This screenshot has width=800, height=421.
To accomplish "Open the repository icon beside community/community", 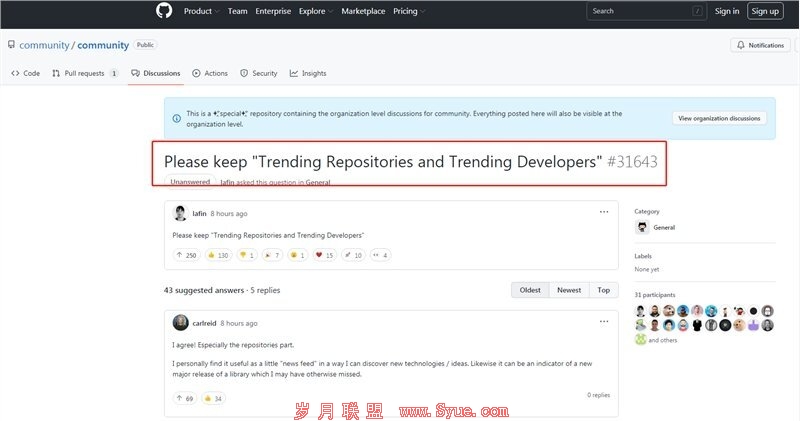I will 11,45.
